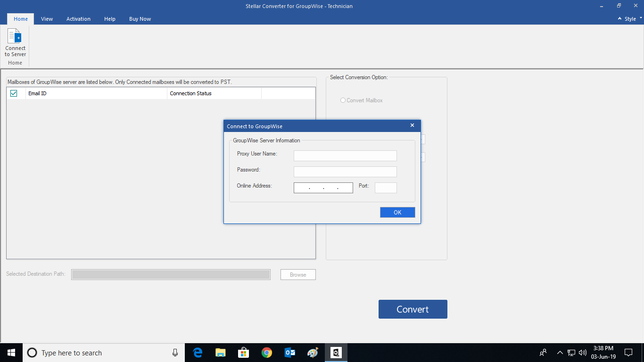Image resolution: width=644 pixels, height=362 pixels.
Task: Toggle the select-all mailboxes checkbox
Action: pos(14,93)
